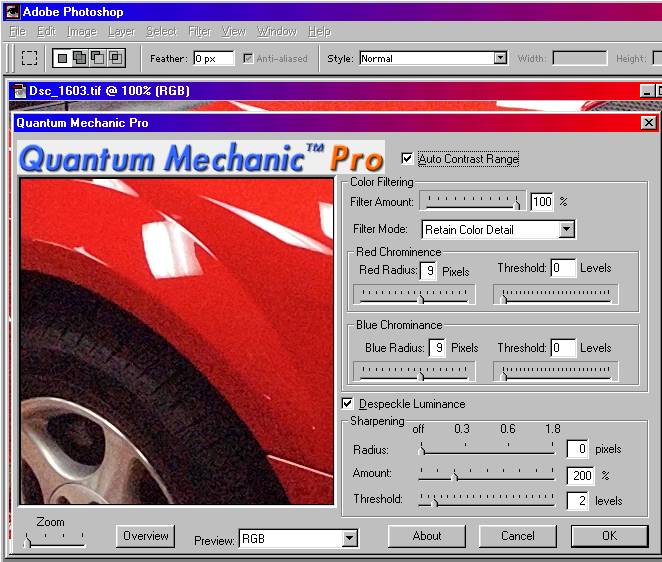Open the Filter menu
This screenshot has height=562, width=662.
[200, 32]
